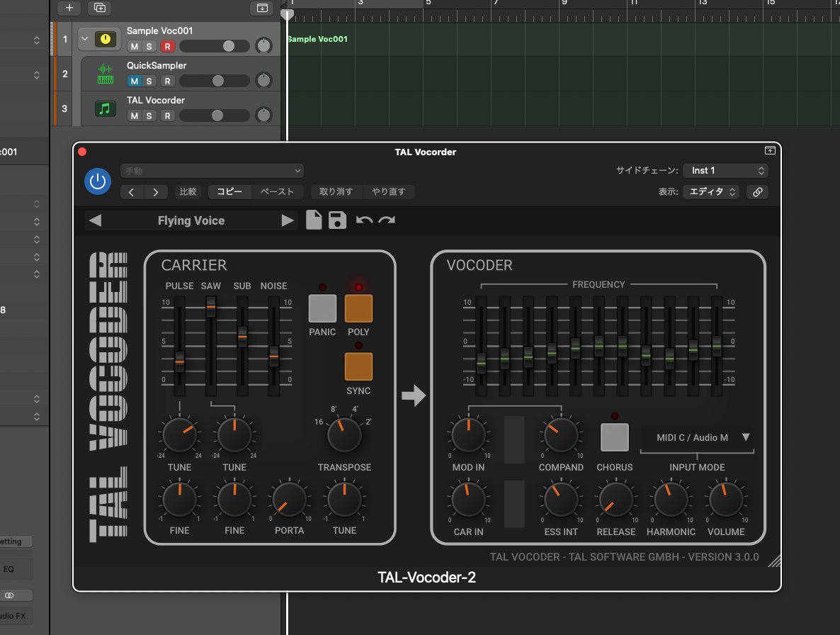Screen dimensions: 840x635
Task: Click the QuickSampler track waveform icon
Action: tap(106, 74)
